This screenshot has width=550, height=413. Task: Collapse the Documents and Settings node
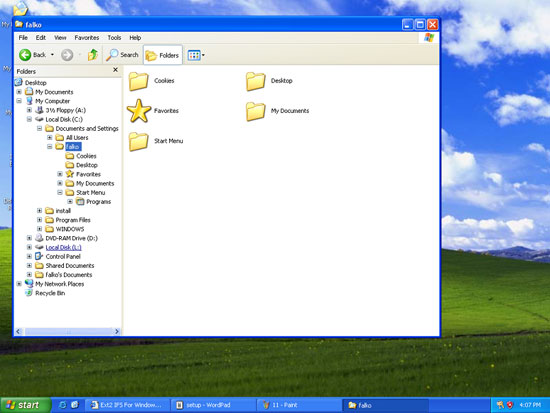(40, 128)
